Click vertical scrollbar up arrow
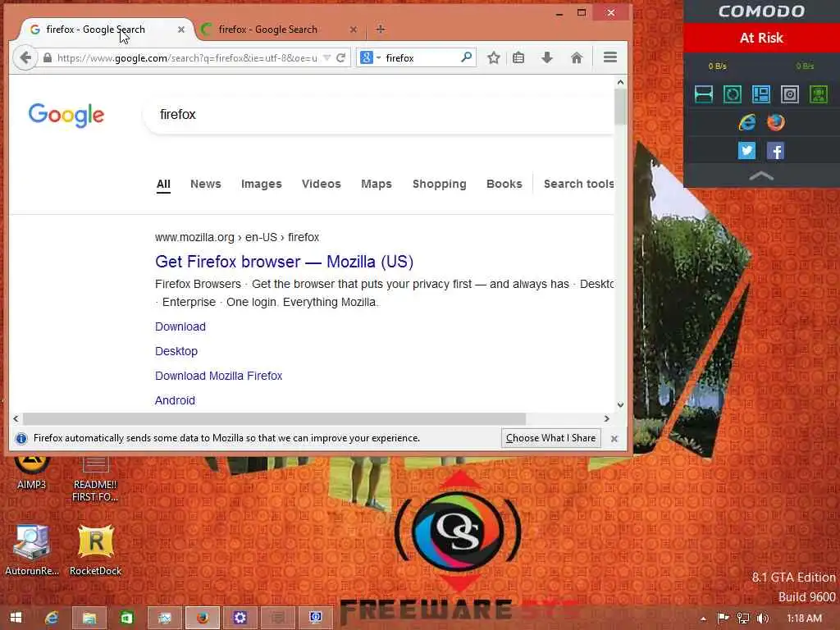Screen dimensions: 840x630 [x=620, y=82]
